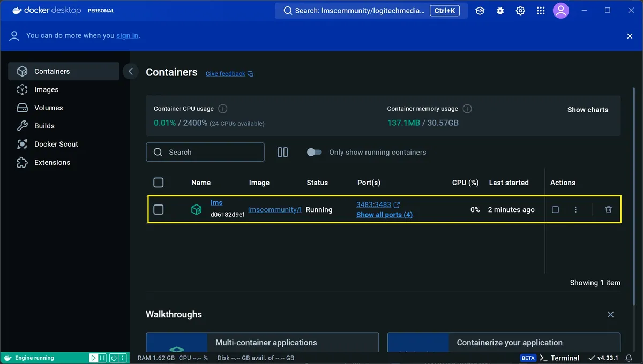This screenshot has height=364, width=643.
Task: Open lms row more actions kebab menu
Action: (575, 210)
